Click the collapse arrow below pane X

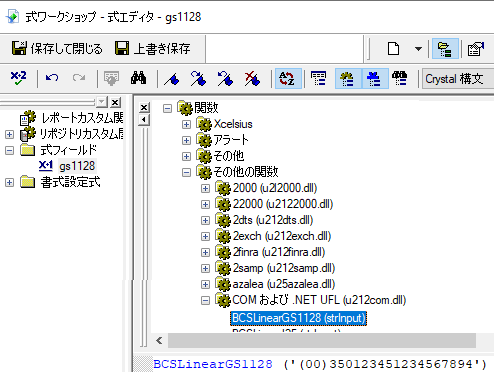(x=144, y=119)
